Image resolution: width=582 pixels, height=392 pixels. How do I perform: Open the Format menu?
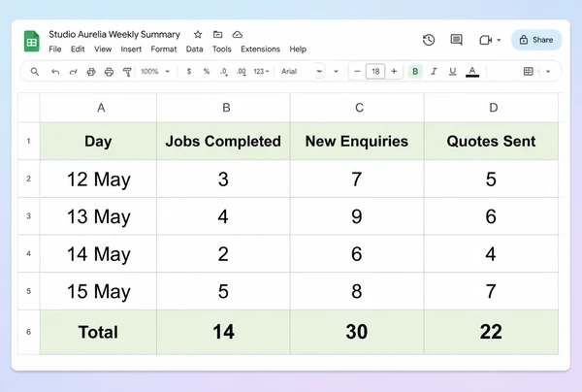coord(164,49)
